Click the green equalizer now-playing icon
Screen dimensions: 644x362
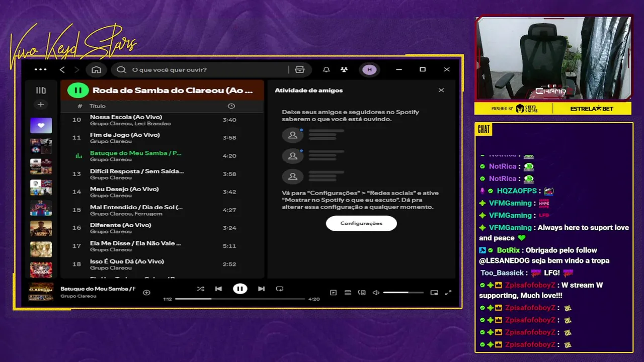(78, 156)
